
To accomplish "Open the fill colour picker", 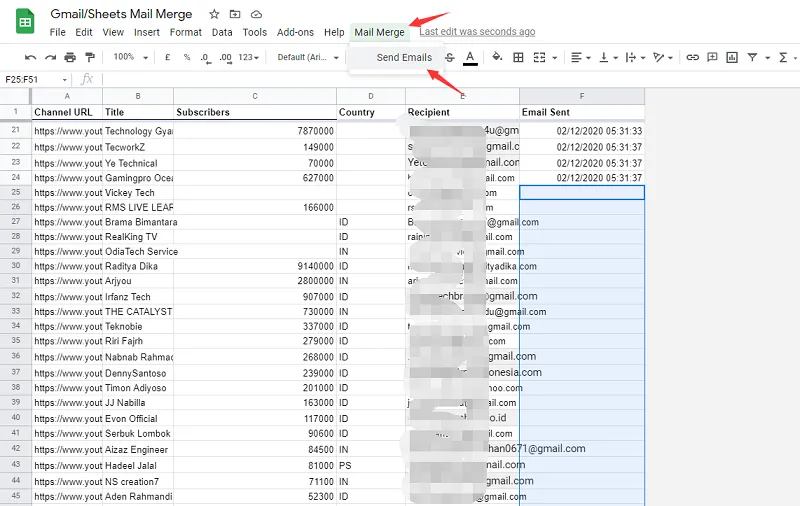I will point(497,57).
